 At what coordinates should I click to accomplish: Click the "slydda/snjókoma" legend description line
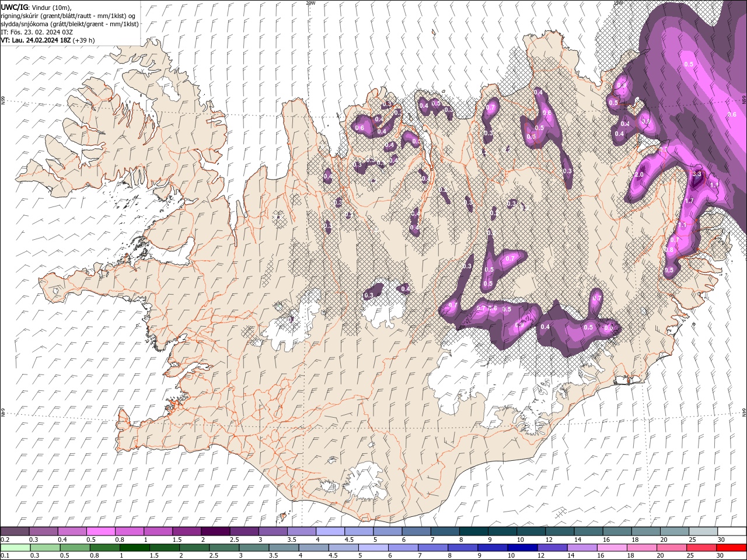click(x=70, y=24)
